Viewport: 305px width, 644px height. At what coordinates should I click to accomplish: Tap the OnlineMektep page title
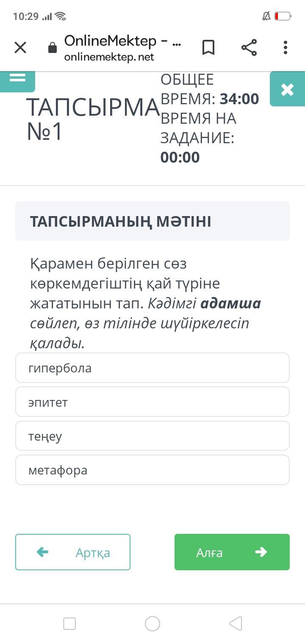point(122,41)
